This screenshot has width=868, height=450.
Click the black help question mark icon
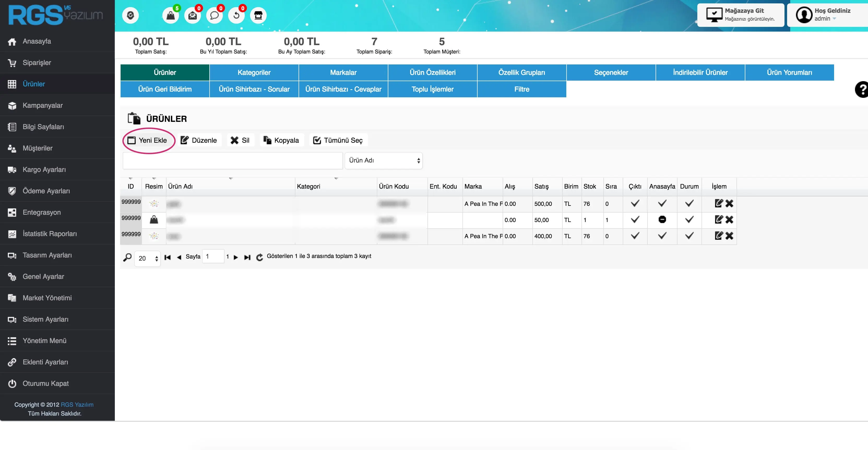[862, 89]
